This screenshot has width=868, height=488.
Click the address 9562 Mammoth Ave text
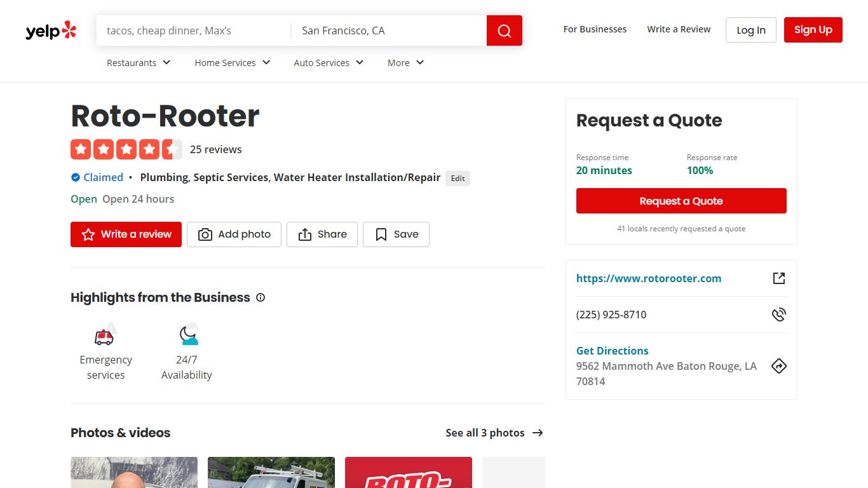tap(667, 374)
